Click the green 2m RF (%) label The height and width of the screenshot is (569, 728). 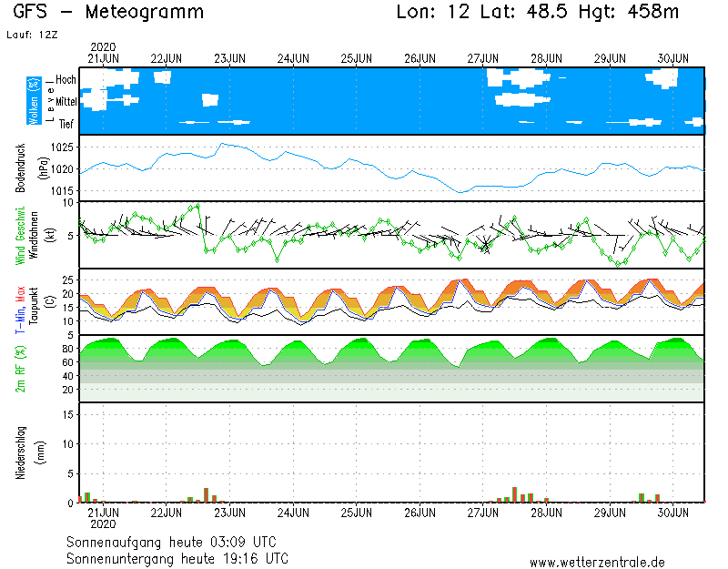pos(19,370)
